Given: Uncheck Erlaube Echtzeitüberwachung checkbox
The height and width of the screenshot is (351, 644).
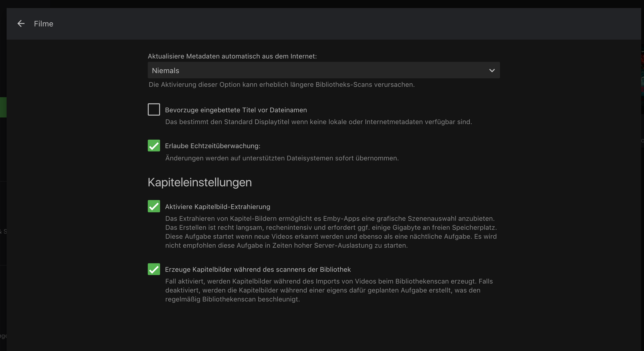Looking at the screenshot, I should pyautogui.click(x=154, y=145).
